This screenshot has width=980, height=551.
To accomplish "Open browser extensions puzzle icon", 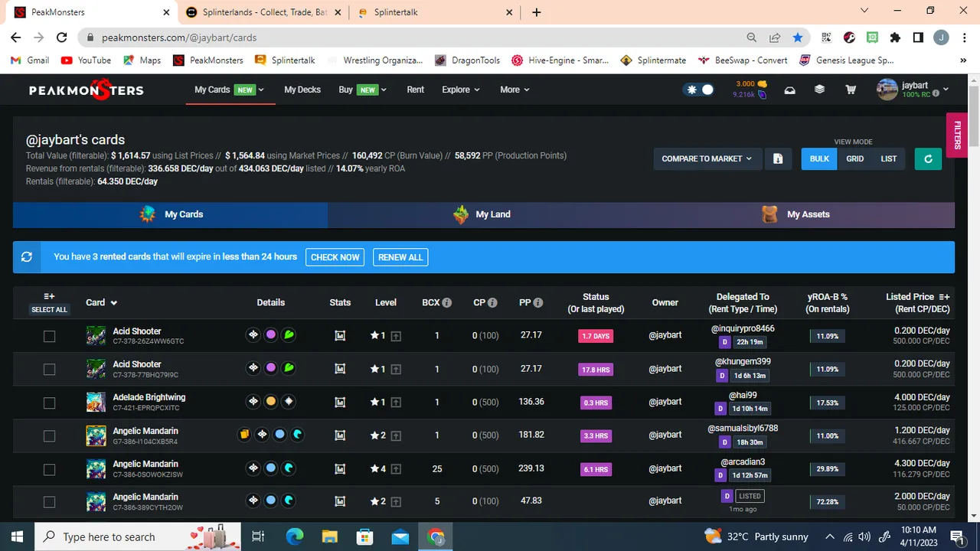I will point(895,37).
